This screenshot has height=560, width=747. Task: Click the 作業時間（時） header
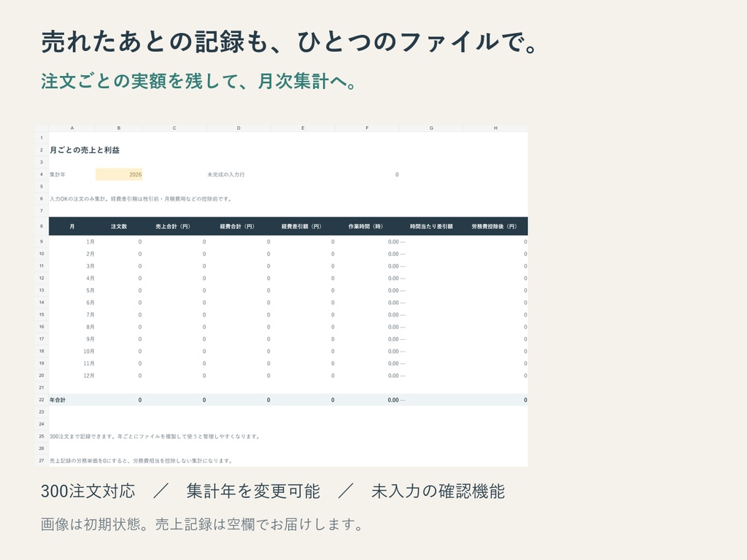366,226
